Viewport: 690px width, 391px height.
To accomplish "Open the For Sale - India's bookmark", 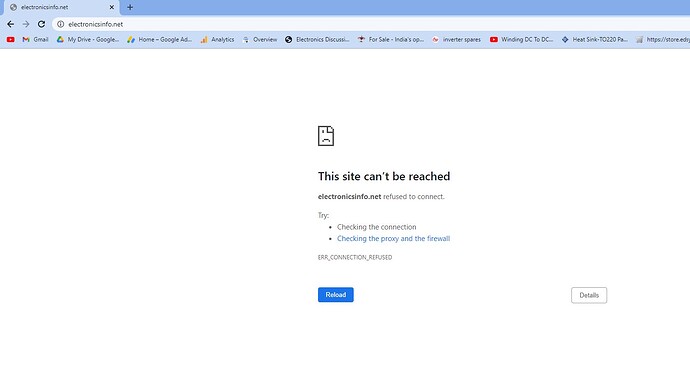I will click(x=391, y=40).
